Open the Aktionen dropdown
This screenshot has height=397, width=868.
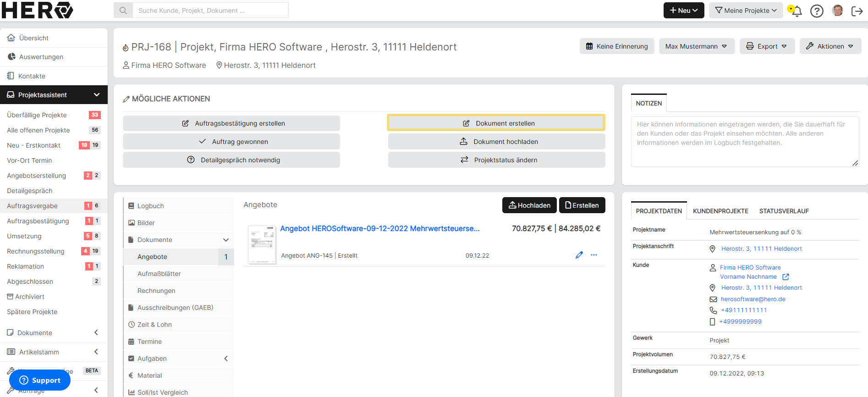point(830,46)
